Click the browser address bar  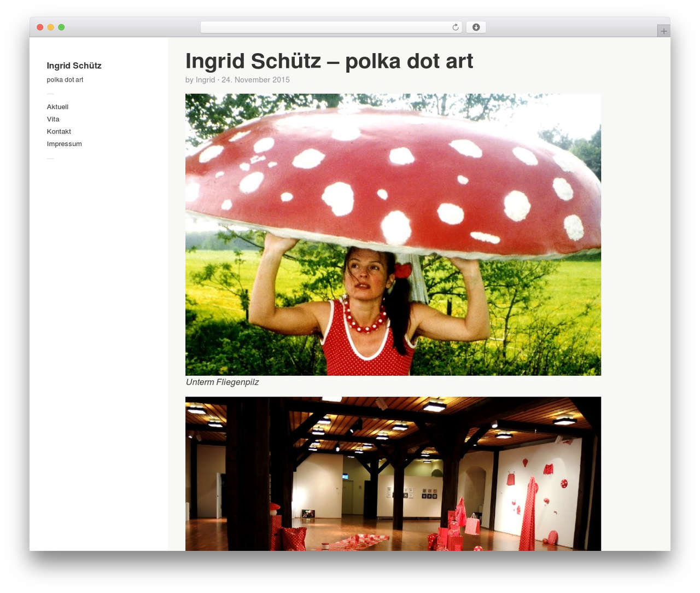pos(331,27)
